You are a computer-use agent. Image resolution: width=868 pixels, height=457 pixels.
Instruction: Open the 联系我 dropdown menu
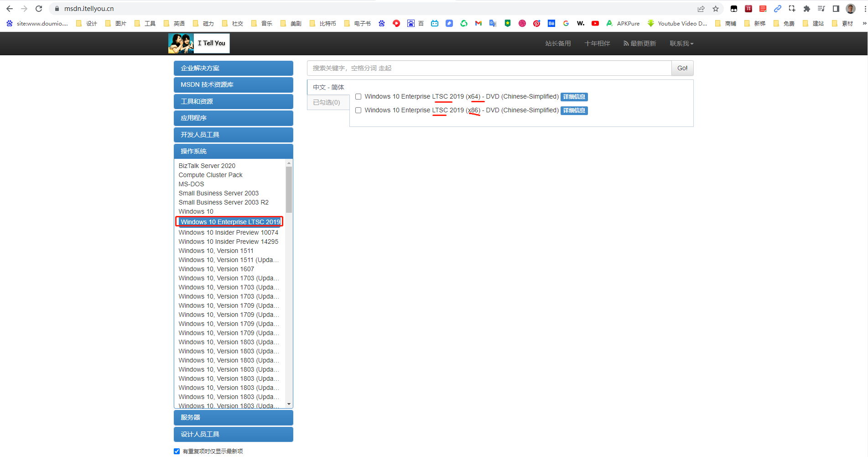click(x=681, y=43)
